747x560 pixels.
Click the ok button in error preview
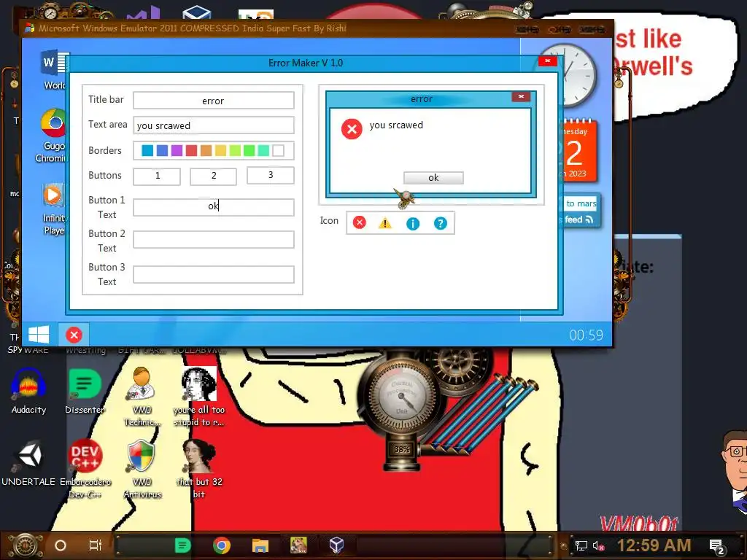[433, 178]
